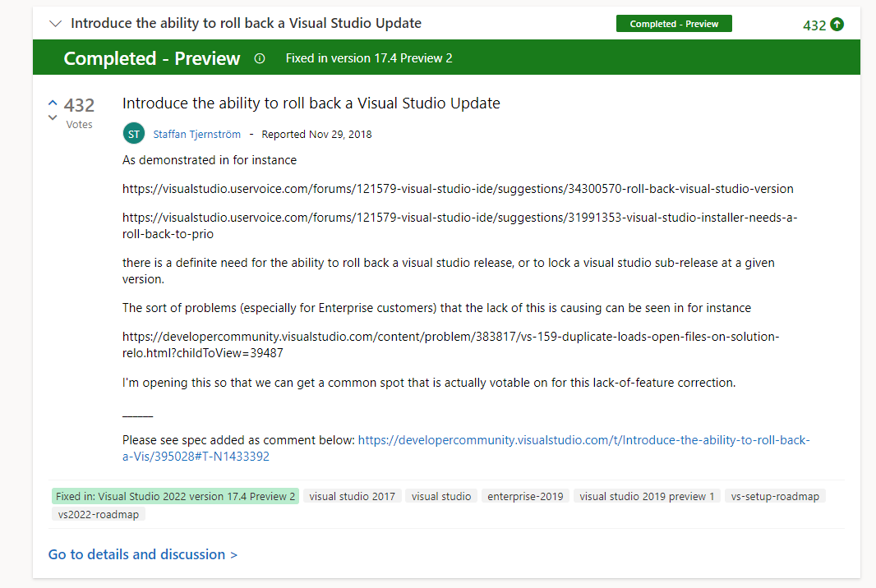Screen dimensions: 876x588
Task: Click the 432 vote count in header
Action: [814, 25]
